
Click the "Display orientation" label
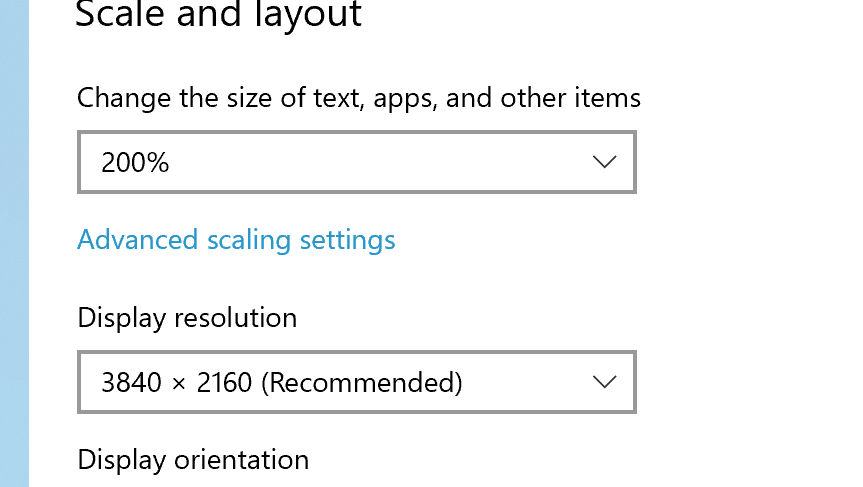point(193,460)
